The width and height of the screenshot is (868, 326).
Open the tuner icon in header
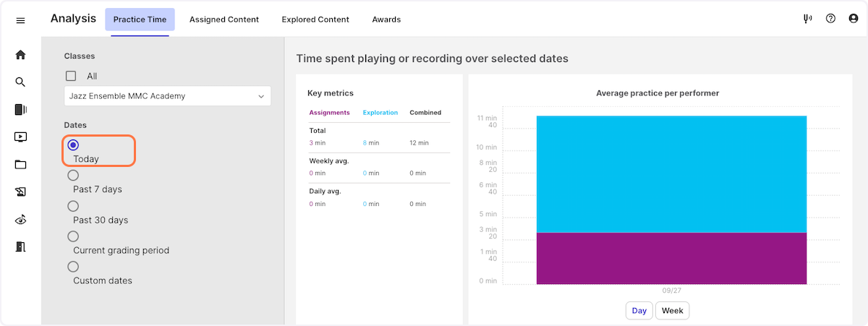coord(808,20)
